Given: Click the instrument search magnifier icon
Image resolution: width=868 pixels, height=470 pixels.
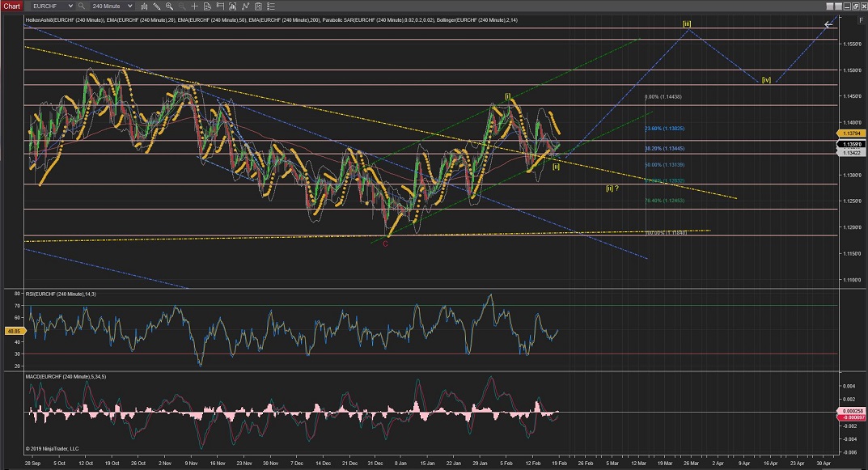Looking at the screenshot, I should point(82,6).
